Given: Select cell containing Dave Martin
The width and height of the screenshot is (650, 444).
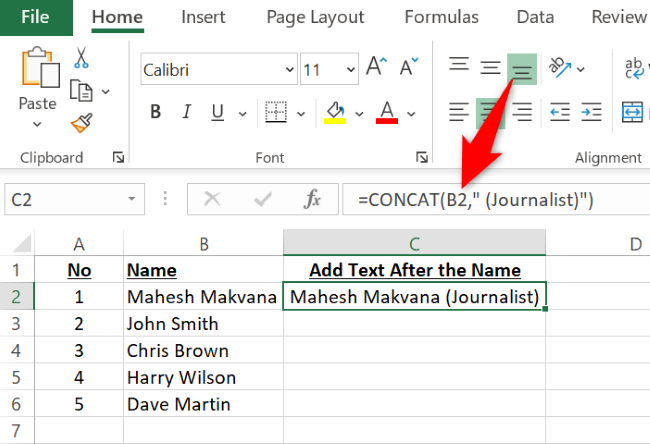Looking at the screenshot, I should click(x=204, y=404).
